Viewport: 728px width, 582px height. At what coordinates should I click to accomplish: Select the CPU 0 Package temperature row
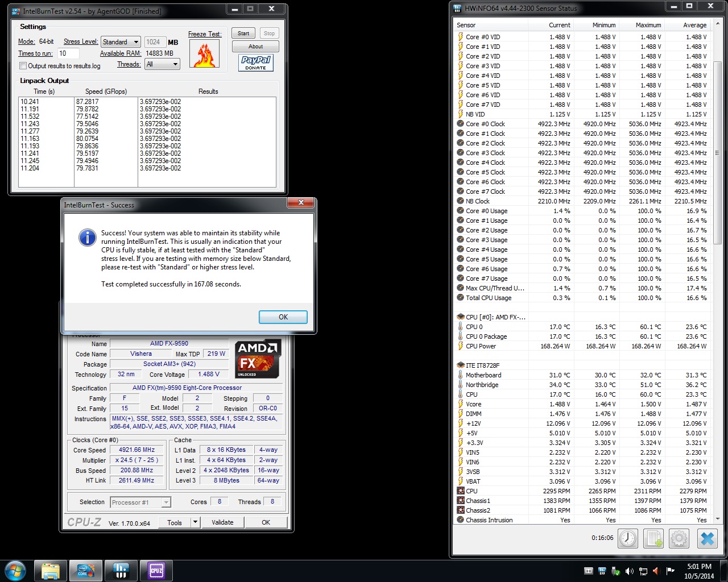click(x=582, y=336)
